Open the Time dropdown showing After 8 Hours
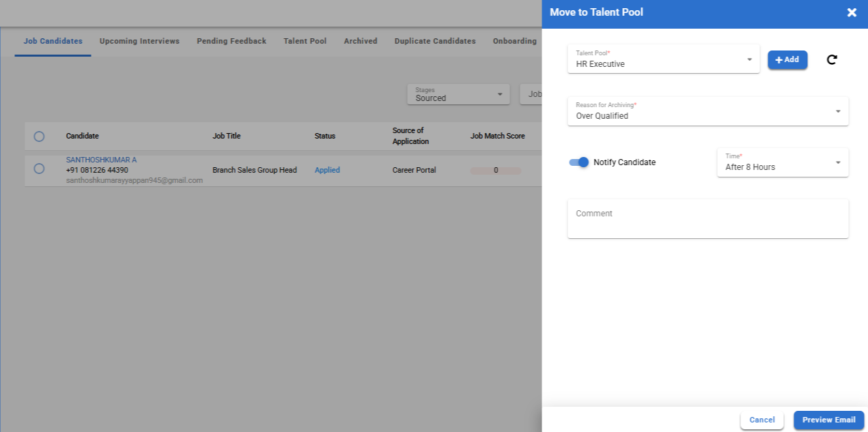This screenshot has height=432, width=868. tap(782, 162)
